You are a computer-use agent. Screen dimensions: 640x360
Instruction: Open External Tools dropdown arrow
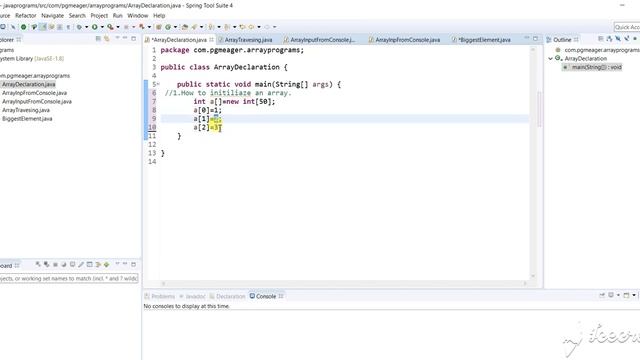tap(118, 27)
